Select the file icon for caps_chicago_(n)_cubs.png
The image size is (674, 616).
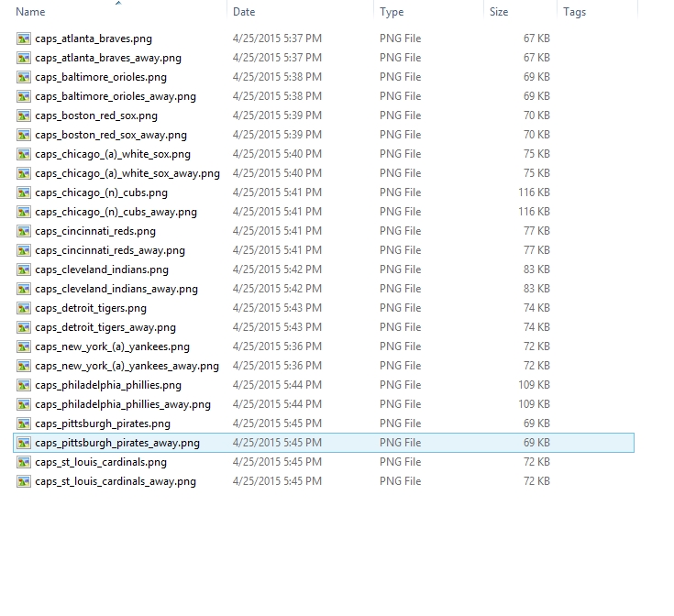(x=24, y=192)
